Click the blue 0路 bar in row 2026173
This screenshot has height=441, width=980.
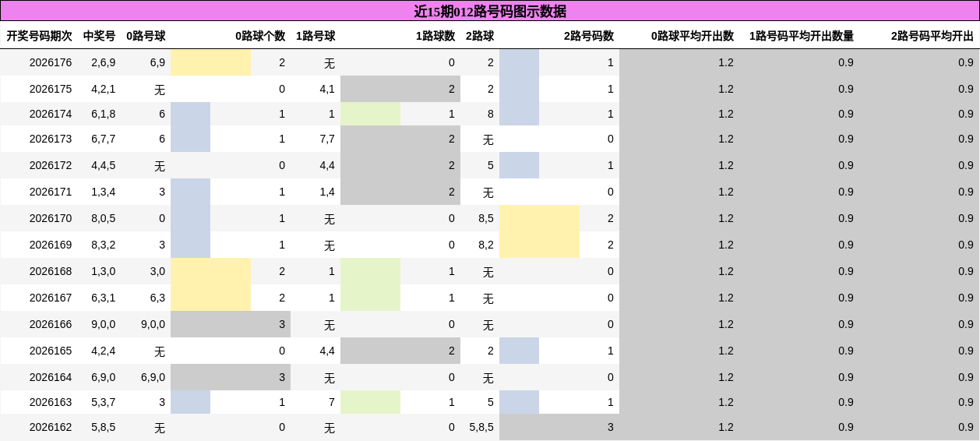(190, 139)
